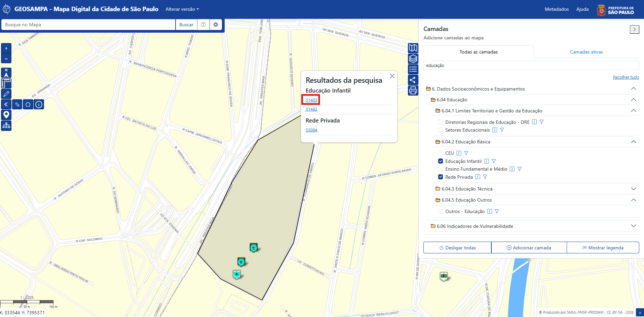Open the Ajuda menu
Screen dimensions: 644x317
click(582, 9)
